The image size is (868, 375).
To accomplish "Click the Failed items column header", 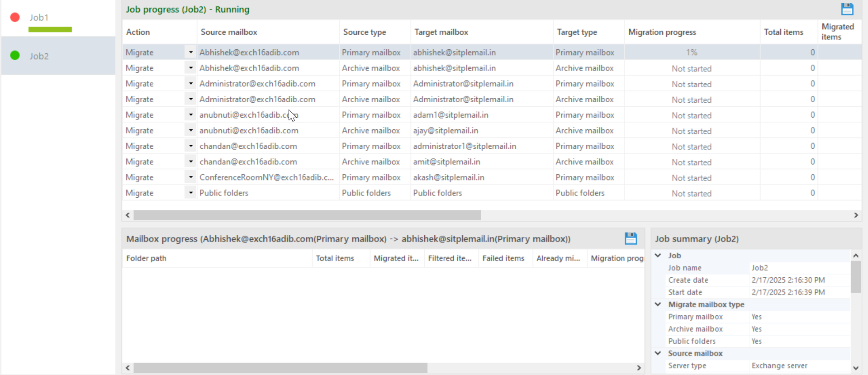I will point(506,258).
